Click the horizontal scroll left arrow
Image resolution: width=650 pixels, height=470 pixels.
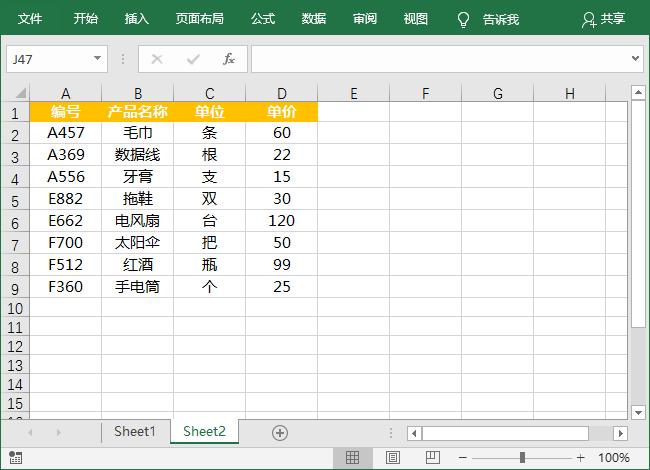click(414, 434)
